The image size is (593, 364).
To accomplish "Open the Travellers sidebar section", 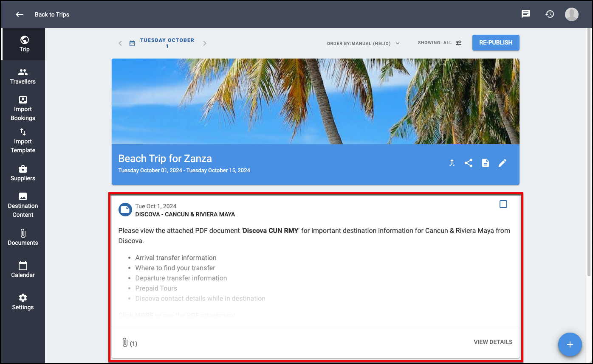I will pos(23,76).
